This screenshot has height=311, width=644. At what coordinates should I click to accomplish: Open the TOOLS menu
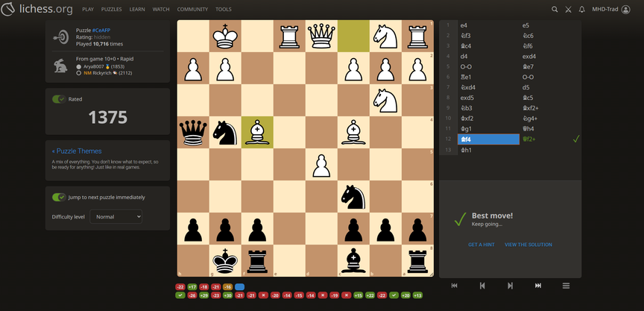click(224, 10)
